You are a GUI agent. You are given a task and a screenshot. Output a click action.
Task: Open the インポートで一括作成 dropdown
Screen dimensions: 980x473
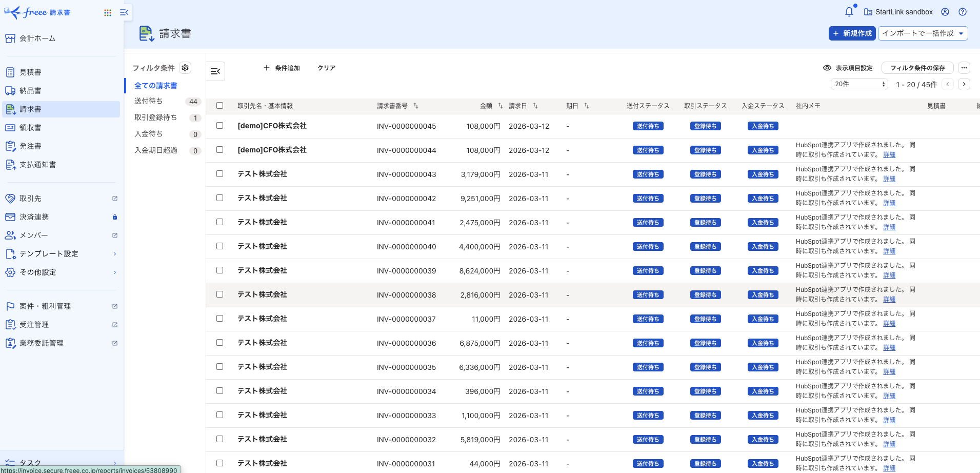(923, 33)
